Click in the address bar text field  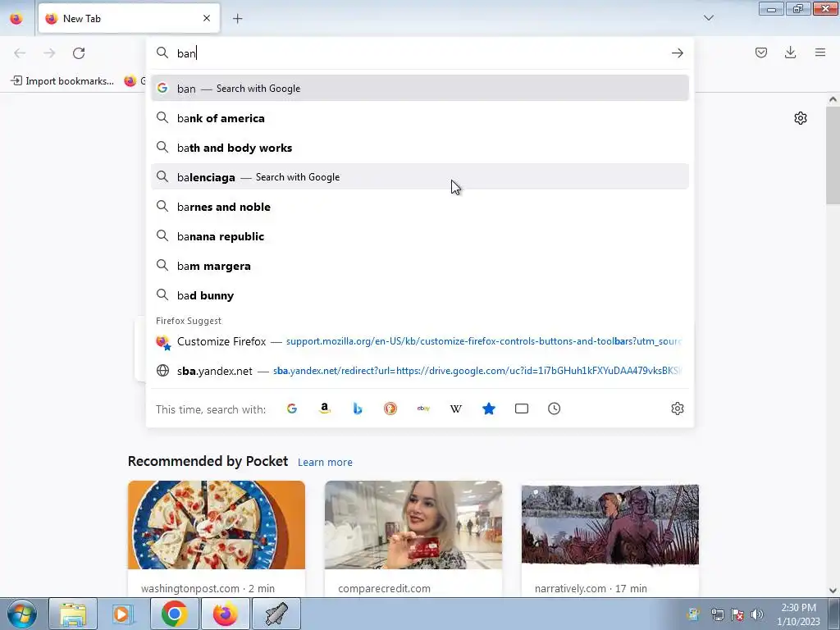(421, 53)
